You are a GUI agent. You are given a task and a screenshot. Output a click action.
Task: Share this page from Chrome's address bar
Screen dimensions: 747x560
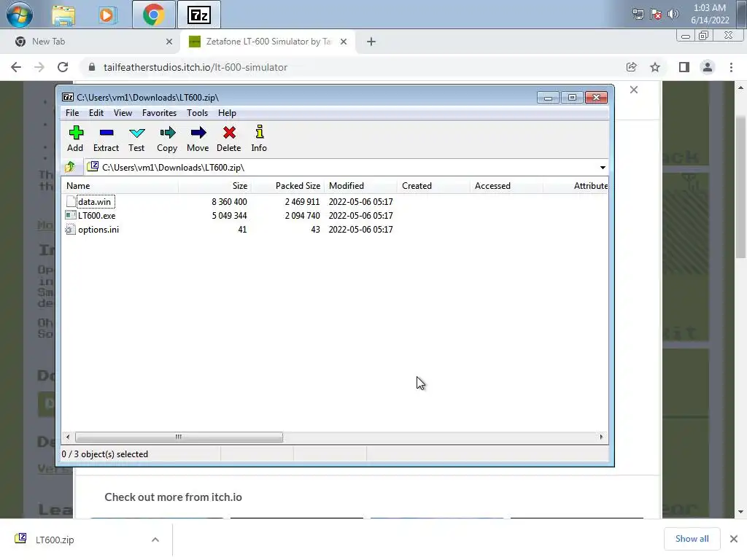632,67
